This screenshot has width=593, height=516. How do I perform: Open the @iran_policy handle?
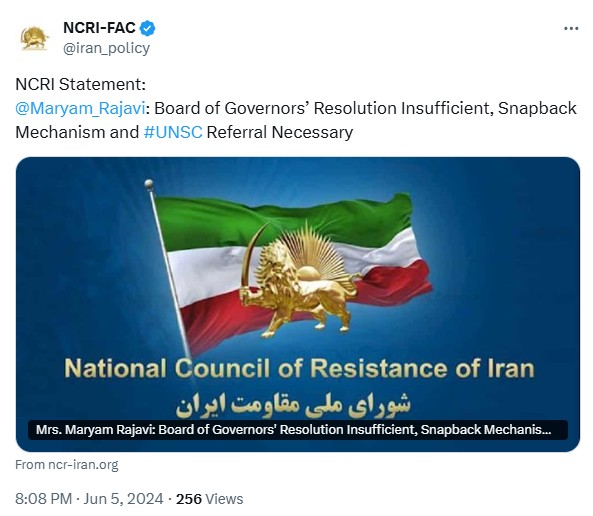coord(106,48)
